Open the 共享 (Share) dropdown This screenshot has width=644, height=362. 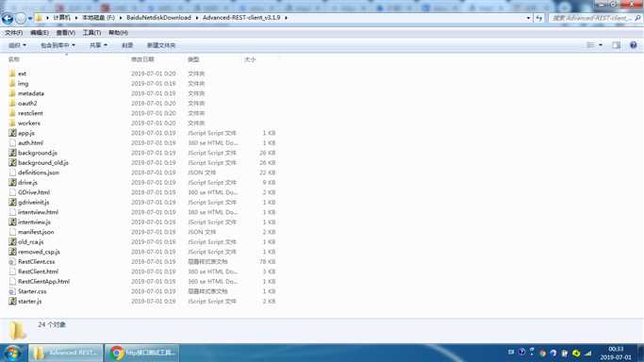(x=98, y=45)
